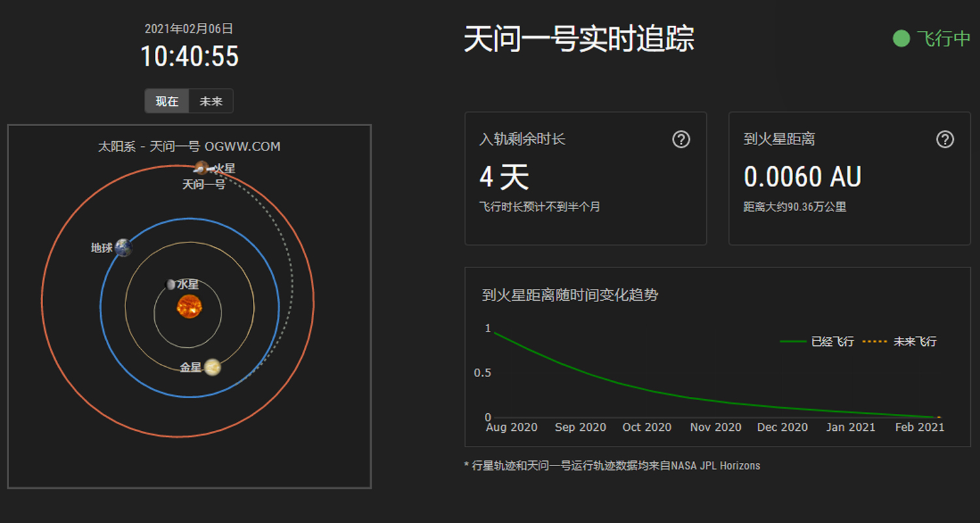Click the Sun at the orbit center

tap(189, 306)
